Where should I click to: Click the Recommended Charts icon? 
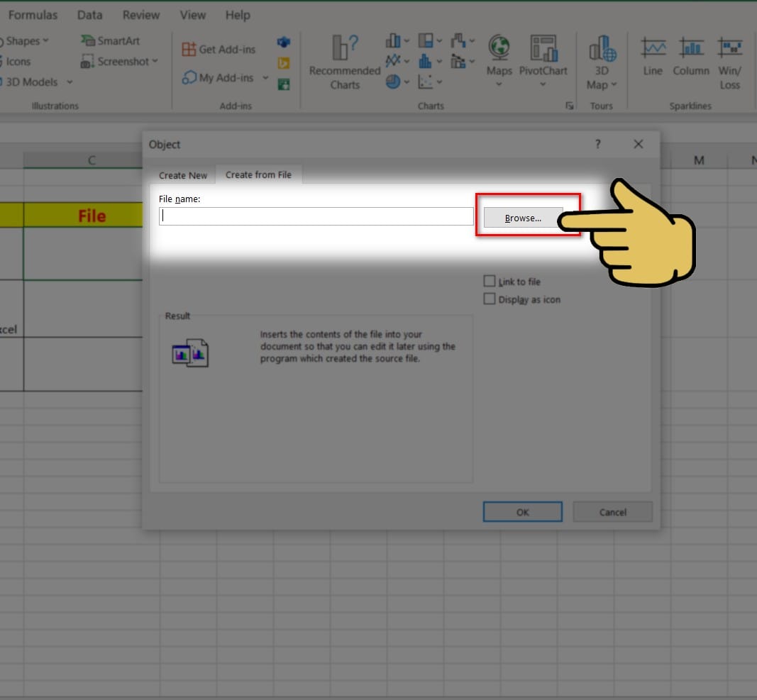(345, 50)
